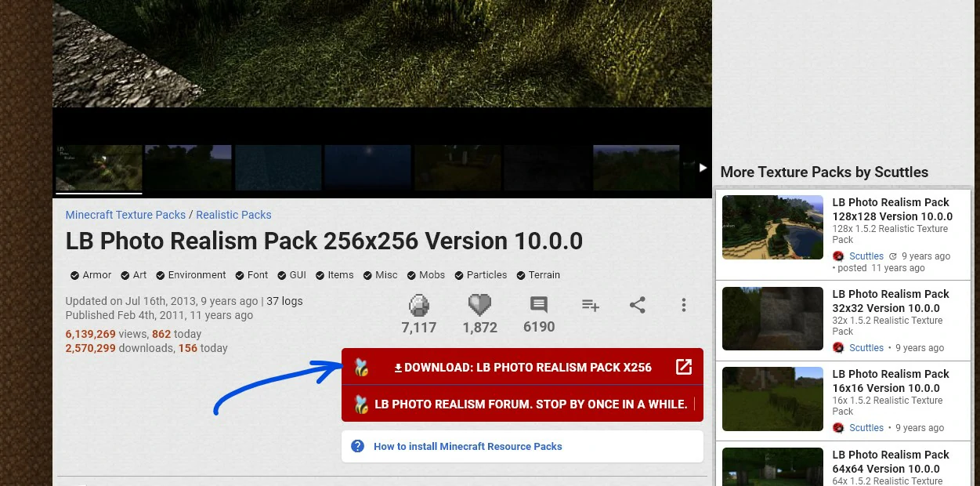The image size is (980, 486).
Task: Add pack to collection with playlist-add icon
Action: coord(591,305)
